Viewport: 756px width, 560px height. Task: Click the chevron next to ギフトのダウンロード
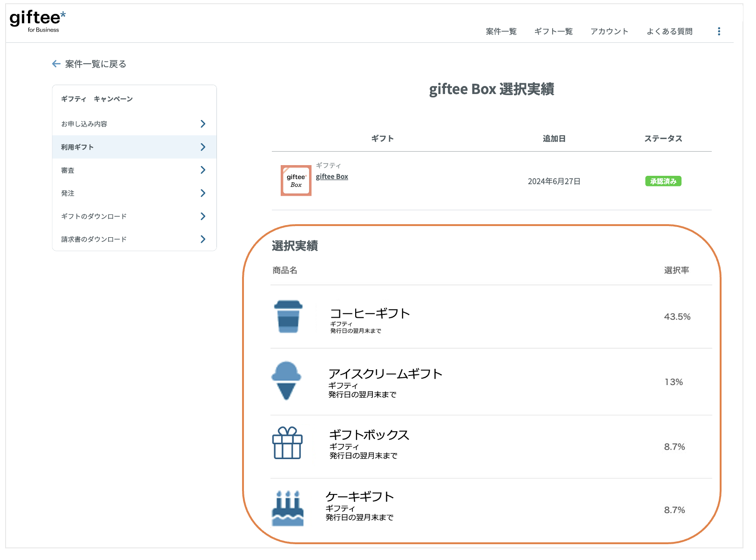(203, 216)
